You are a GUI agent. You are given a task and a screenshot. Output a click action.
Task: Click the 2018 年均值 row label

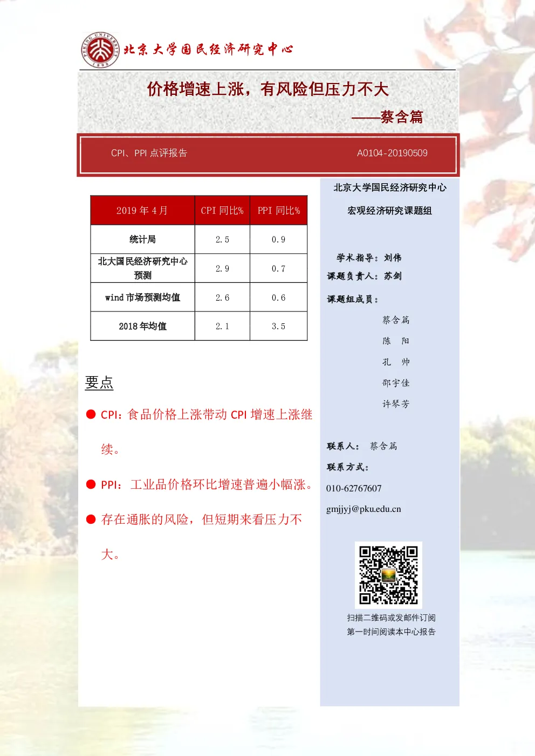(x=142, y=327)
